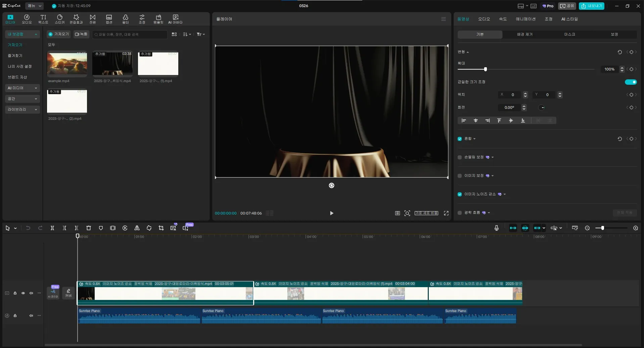Toggle video track visibility eye icon
Viewport: 644px width, 348px height.
pyautogui.click(x=23, y=293)
